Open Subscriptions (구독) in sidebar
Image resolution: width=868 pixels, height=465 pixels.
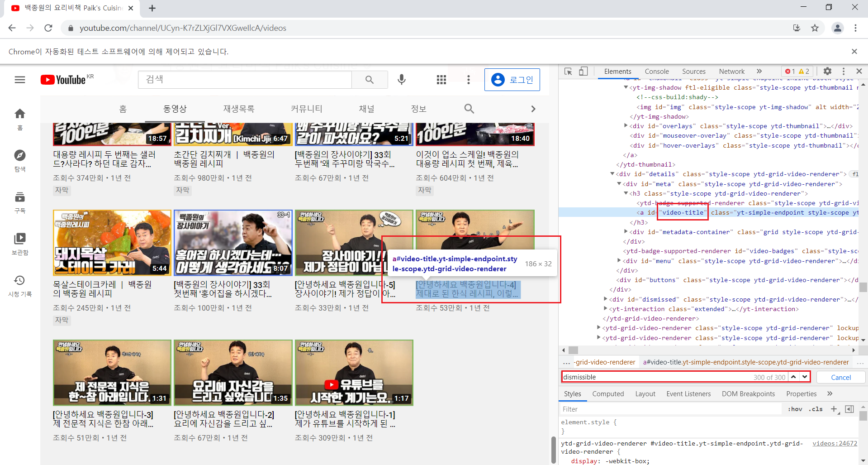[x=20, y=202]
